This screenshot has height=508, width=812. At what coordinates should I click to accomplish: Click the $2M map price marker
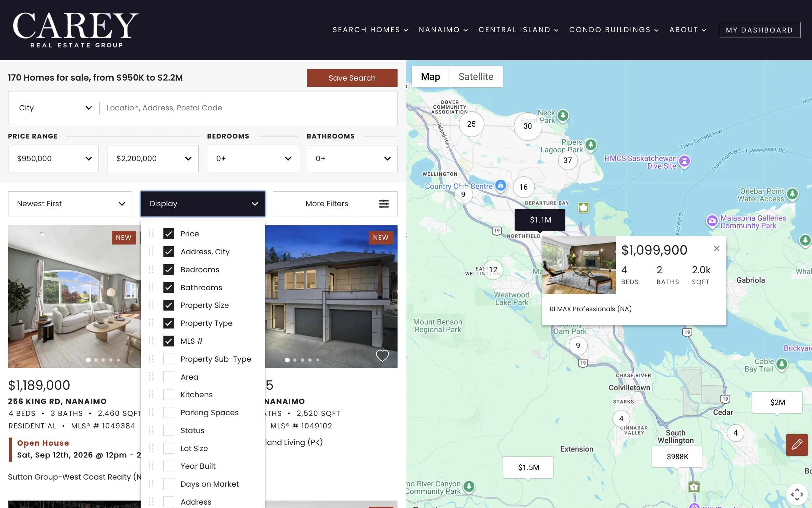click(x=777, y=402)
